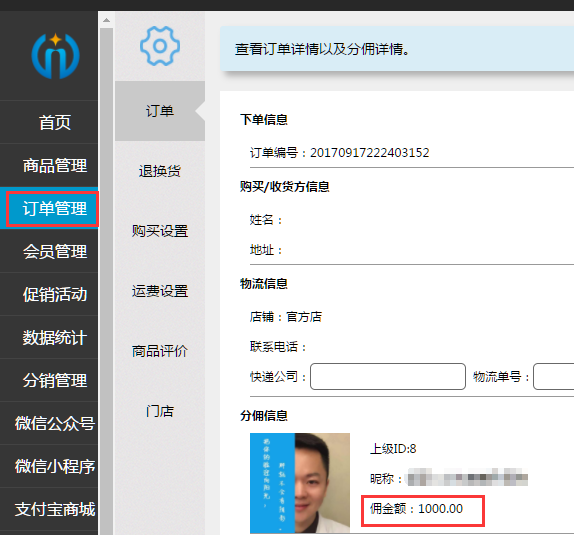
Task: Click the 分佣信息 section heading
Action: pos(264,416)
